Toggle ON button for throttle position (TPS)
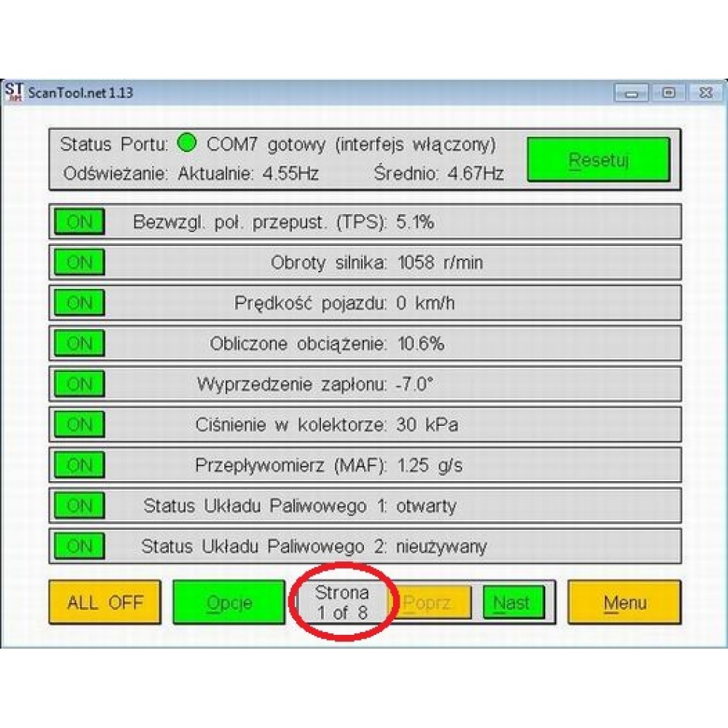The image size is (728, 728). click(79, 222)
